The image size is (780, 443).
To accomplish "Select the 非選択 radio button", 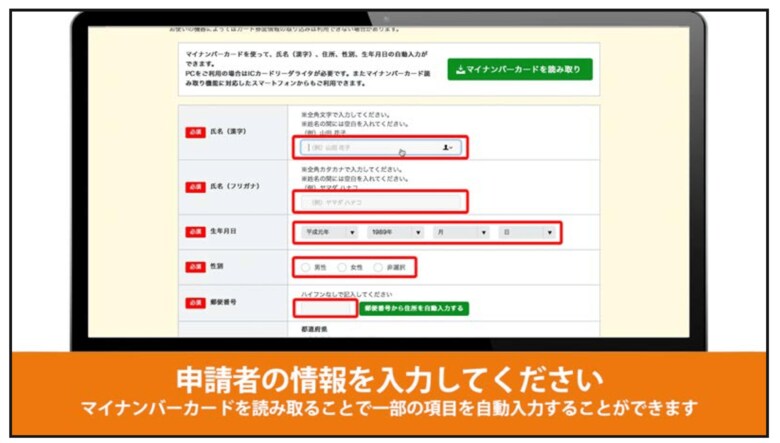I will [378, 267].
